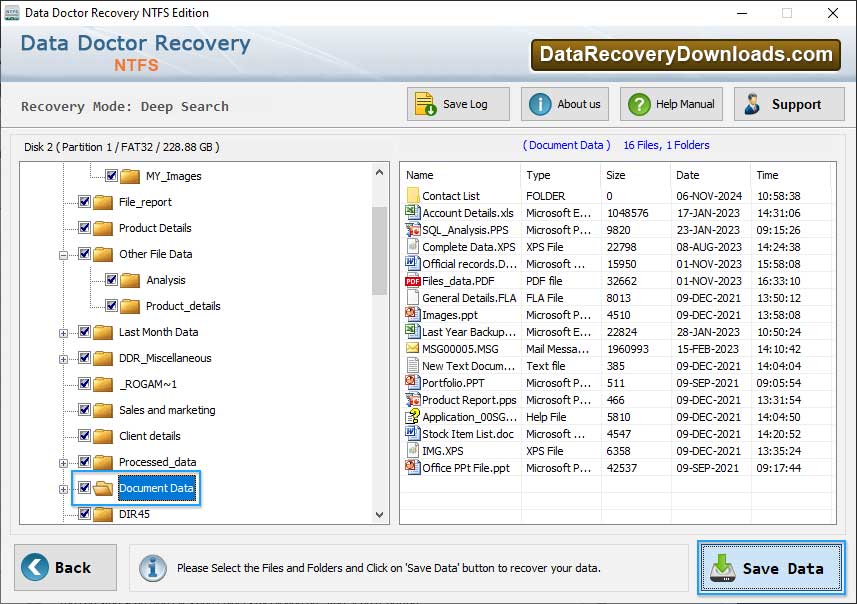Viewport: 857px width, 604px height.
Task: Click the Excel icon for Last Year Backup
Action: (x=412, y=331)
